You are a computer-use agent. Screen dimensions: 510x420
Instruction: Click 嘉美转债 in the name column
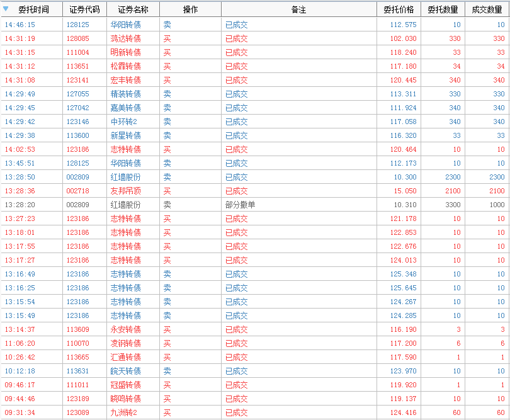pyautogui.click(x=125, y=108)
